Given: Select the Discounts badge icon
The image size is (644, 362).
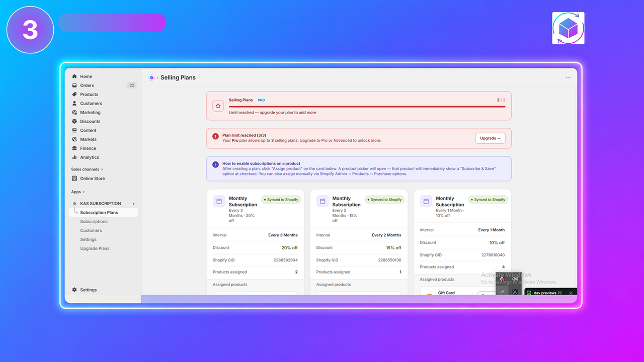Looking at the screenshot, I should coord(74,121).
